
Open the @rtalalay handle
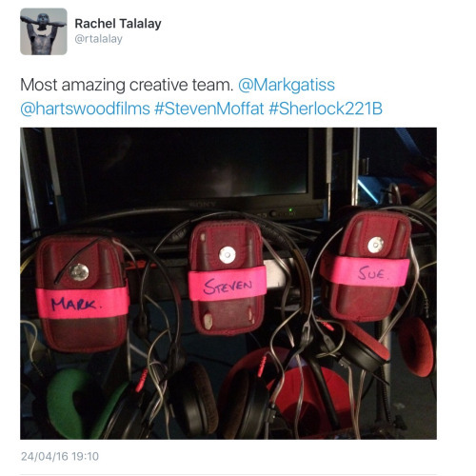coord(98,39)
